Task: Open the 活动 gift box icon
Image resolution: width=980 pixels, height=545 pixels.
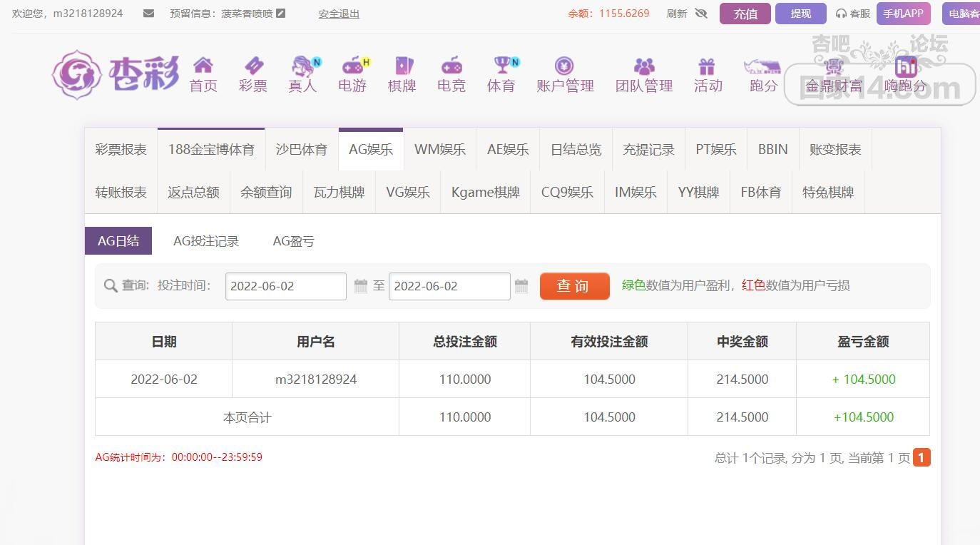Action: point(707,66)
